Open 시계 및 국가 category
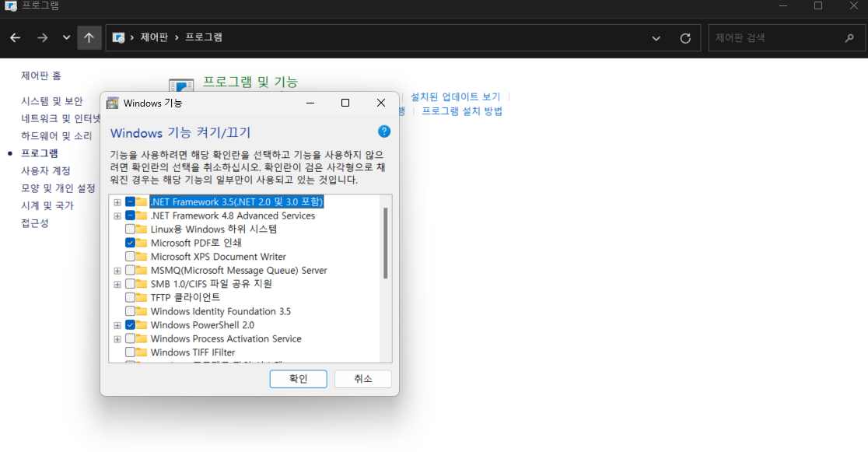Image resolution: width=868 pixels, height=452 pixels. point(47,205)
